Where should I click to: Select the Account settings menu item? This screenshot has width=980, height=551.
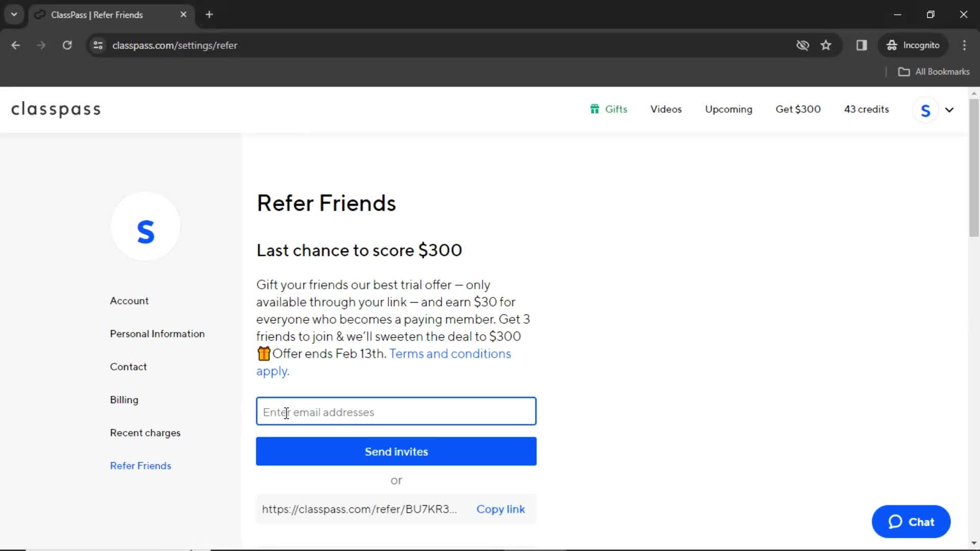click(129, 300)
